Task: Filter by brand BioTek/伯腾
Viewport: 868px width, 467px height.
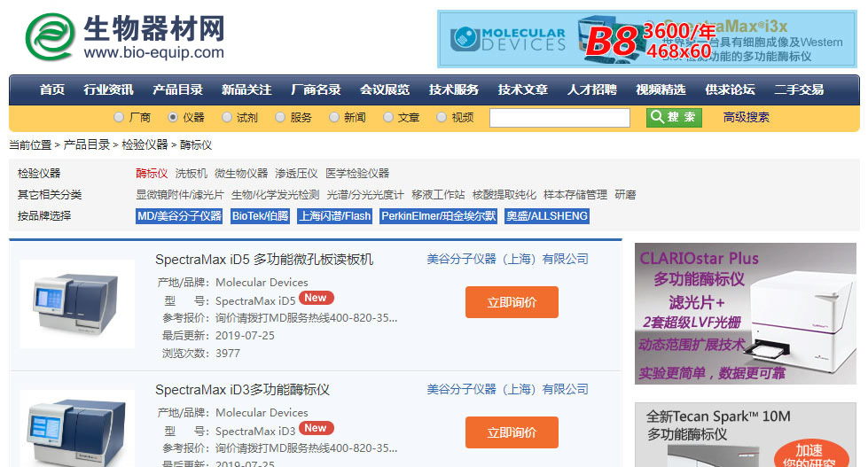Action: click(x=260, y=215)
